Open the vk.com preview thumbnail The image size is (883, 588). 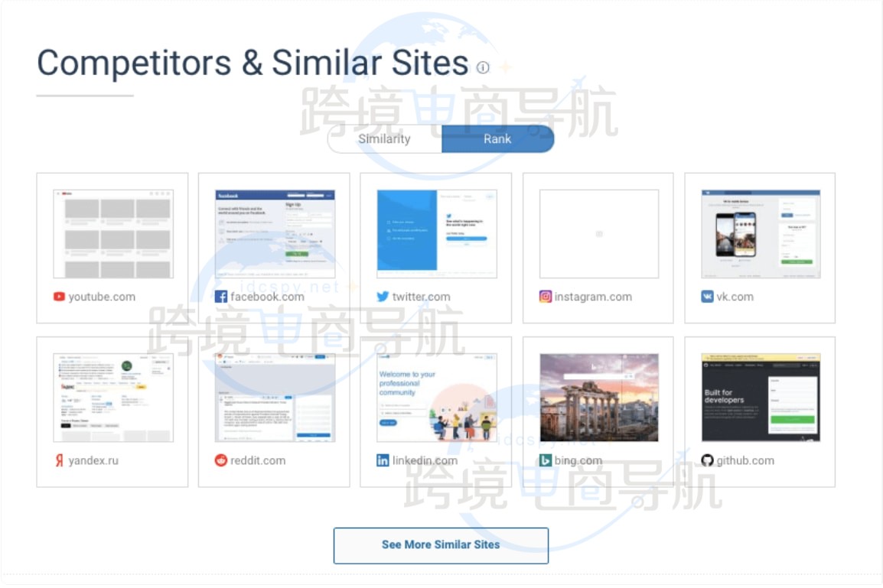coord(761,234)
